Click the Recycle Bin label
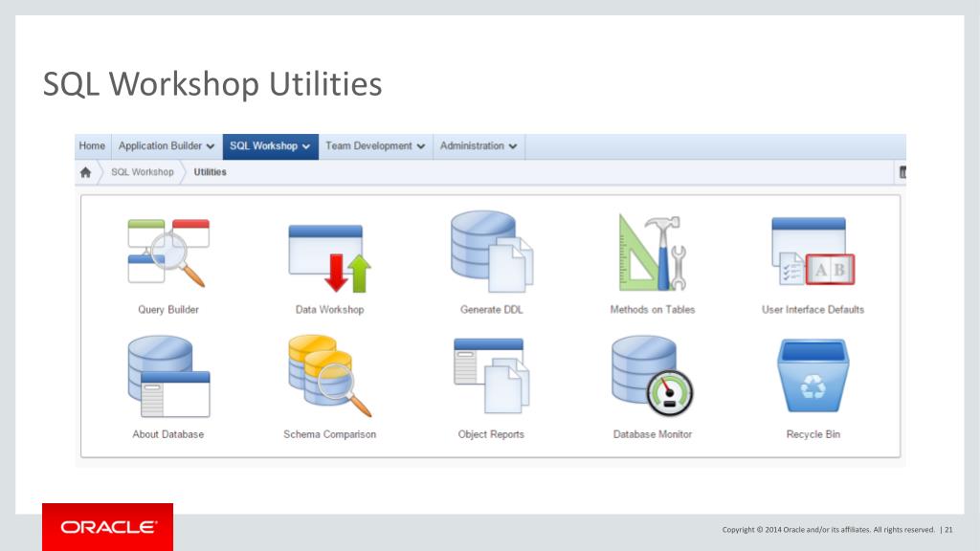Screen dimensions: 980x551 tap(813, 434)
